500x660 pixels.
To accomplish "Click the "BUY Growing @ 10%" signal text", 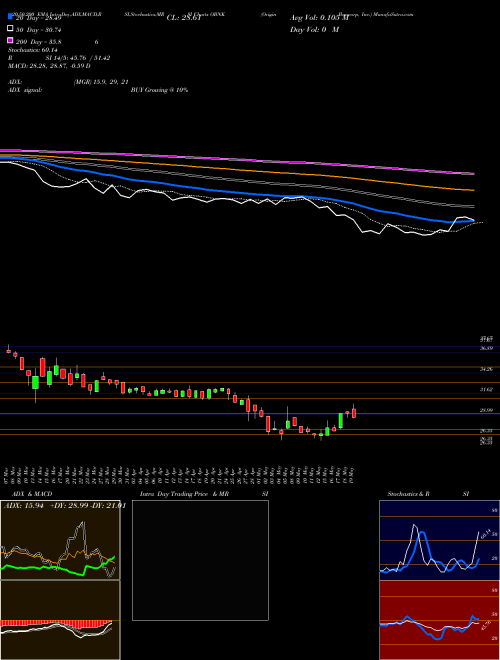I will (159, 90).
